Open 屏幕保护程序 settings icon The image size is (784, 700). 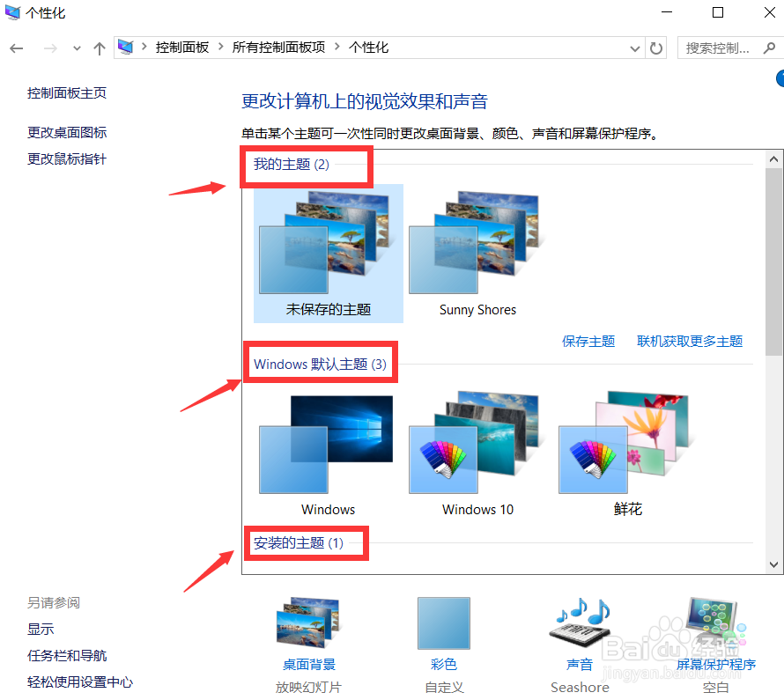715,623
